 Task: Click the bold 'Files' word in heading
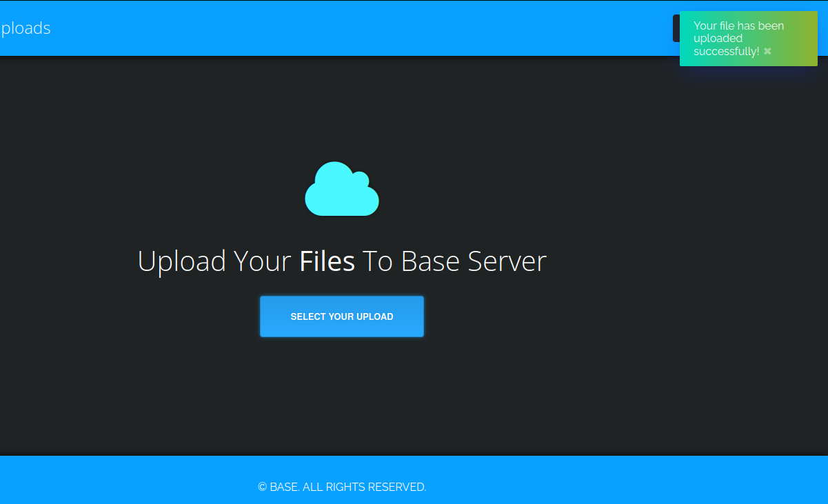coord(327,261)
